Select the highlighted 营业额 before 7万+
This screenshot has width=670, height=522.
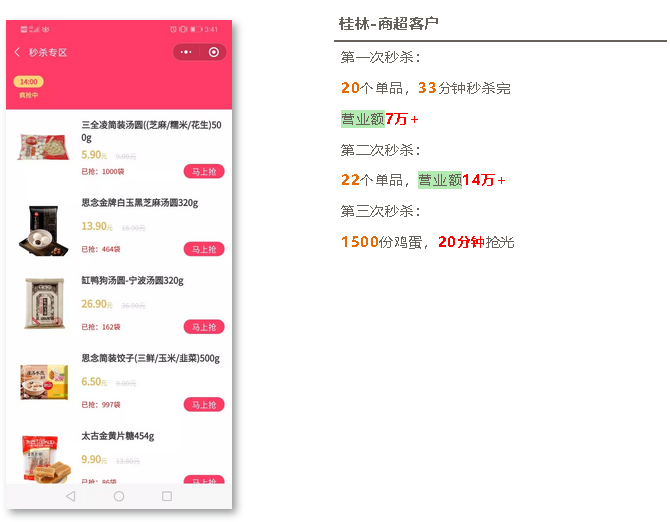(x=363, y=119)
